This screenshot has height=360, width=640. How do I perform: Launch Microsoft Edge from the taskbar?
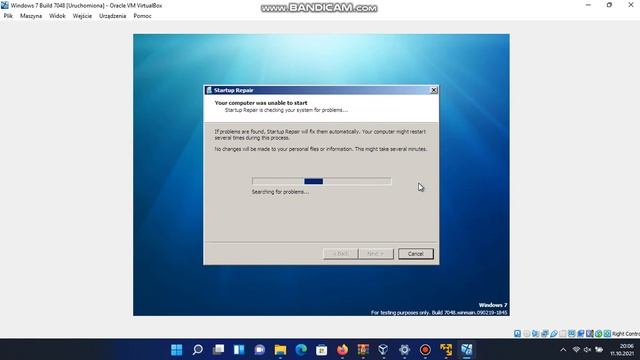301,350
